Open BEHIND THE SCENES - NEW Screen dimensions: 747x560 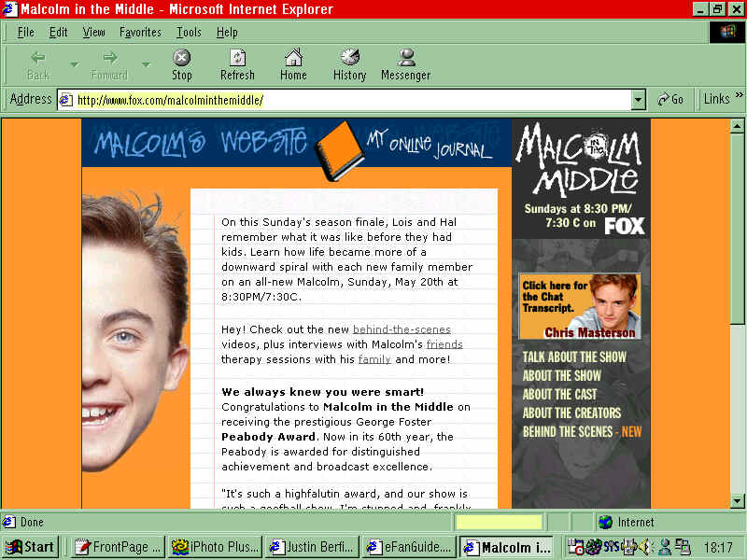pos(582,431)
